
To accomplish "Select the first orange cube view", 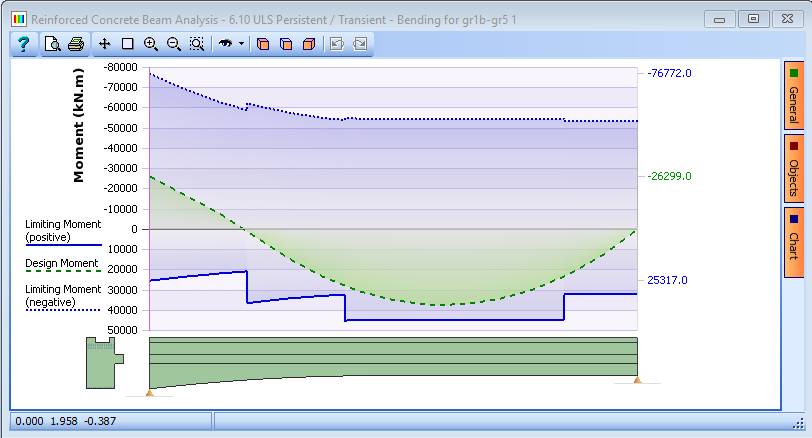I will pos(263,44).
